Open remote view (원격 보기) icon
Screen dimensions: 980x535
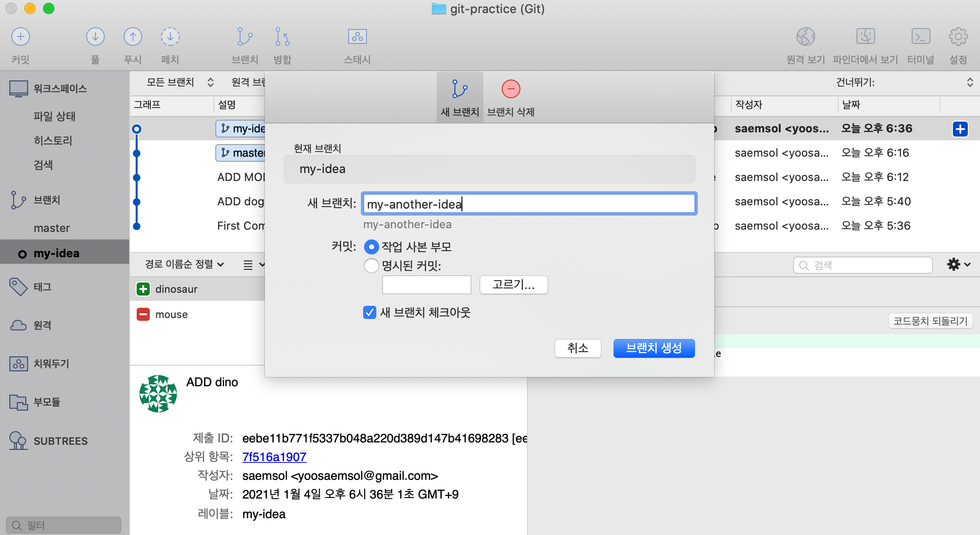point(806,36)
